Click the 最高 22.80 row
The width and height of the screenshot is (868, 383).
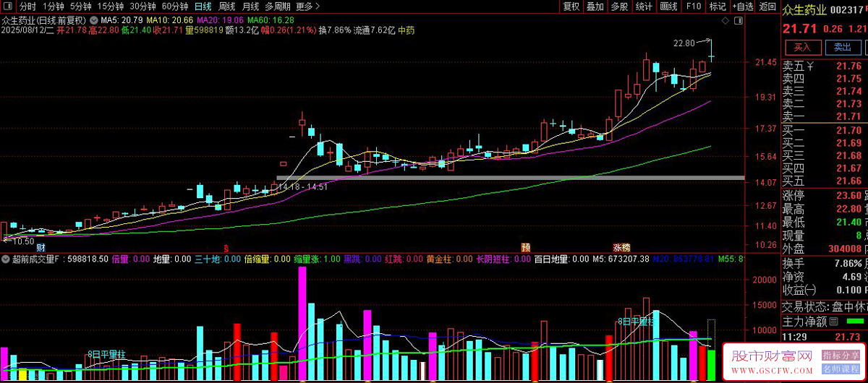coord(825,209)
